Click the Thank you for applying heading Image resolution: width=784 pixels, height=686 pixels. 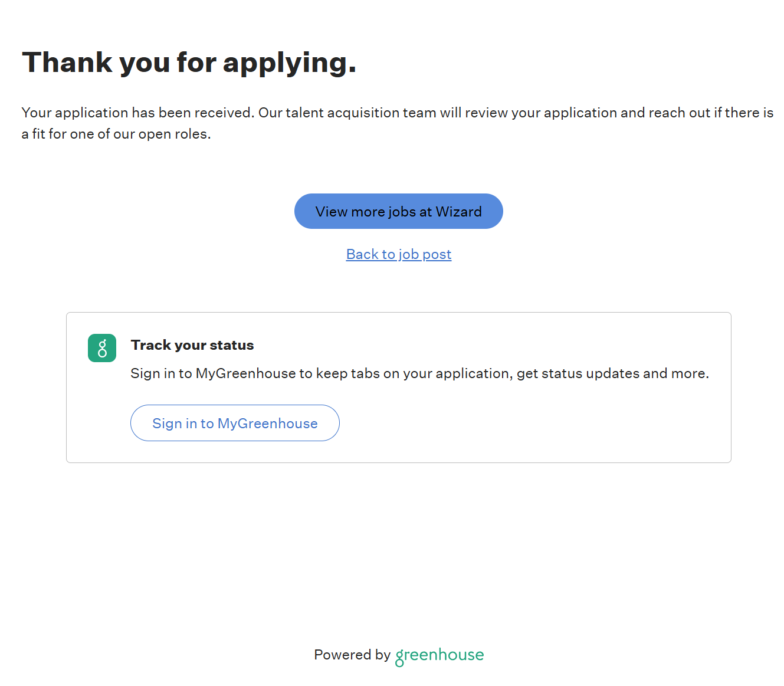coord(189,63)
